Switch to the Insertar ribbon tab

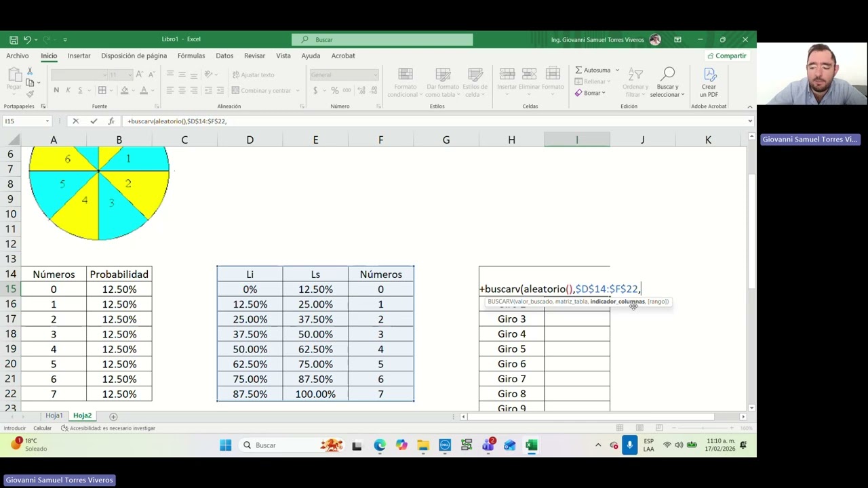(79, 56)
